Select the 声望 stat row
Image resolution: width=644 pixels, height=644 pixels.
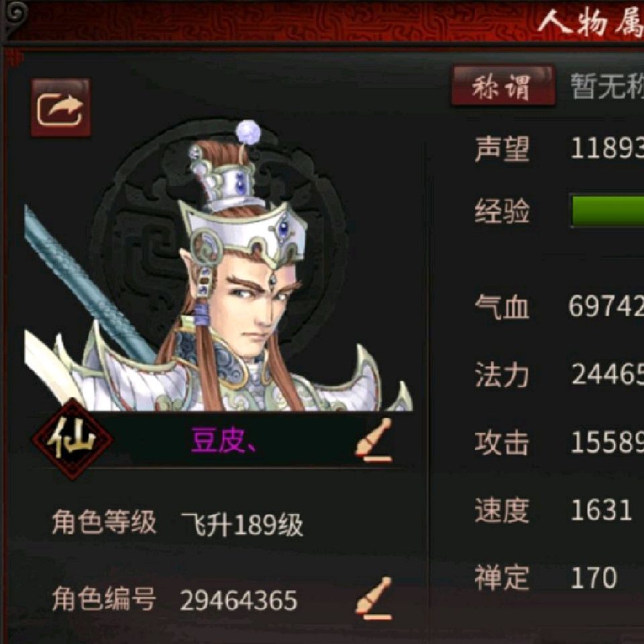[x=559, y=148]
